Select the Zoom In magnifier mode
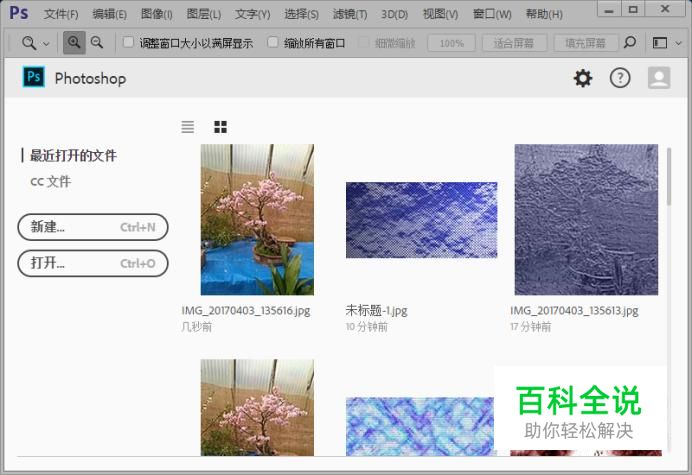The width and height of the screenshot is (692, 475). pyautogui.click(x=74, y=43)
